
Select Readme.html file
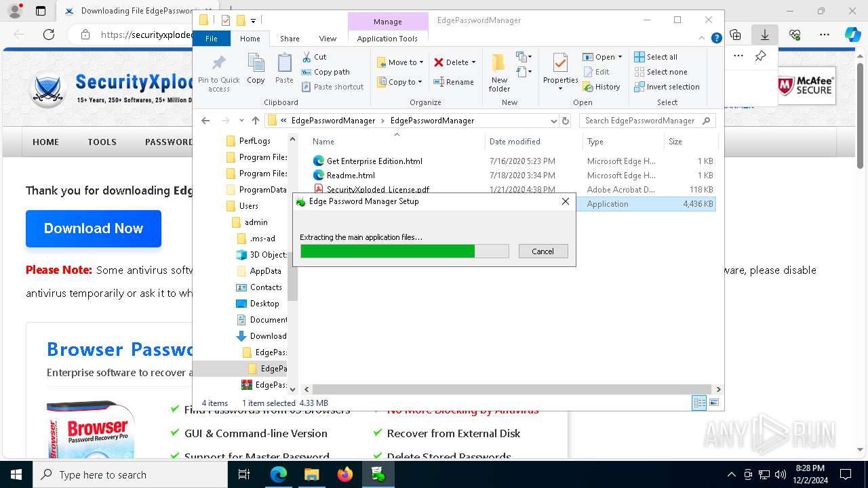click(350, 176)
